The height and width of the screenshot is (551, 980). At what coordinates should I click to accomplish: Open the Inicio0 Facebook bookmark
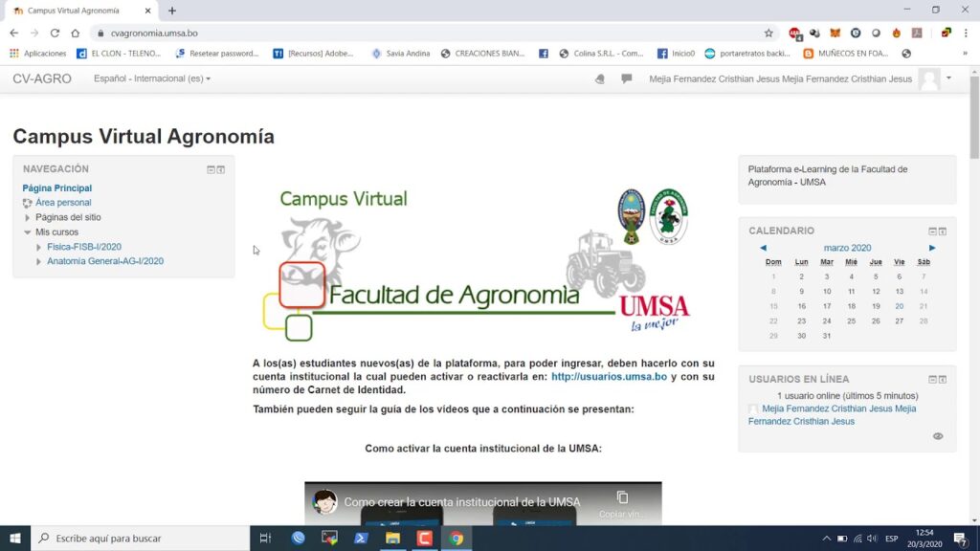point(677,54)
